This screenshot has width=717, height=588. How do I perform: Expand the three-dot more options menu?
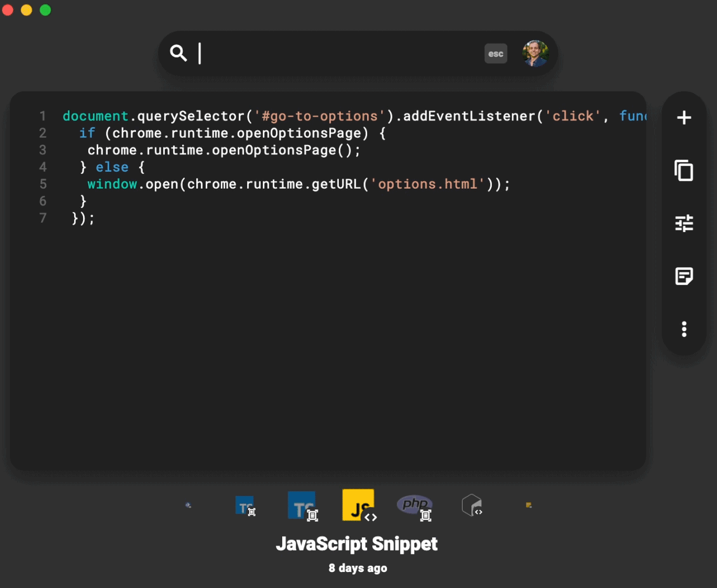point(684,329)
